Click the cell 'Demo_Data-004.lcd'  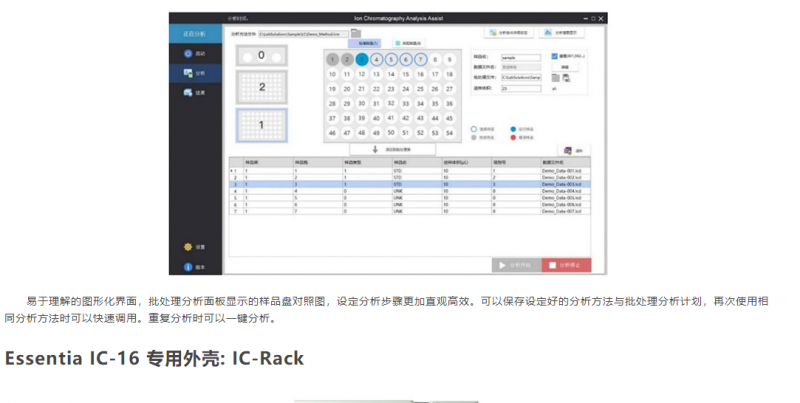tap(565, 191)
